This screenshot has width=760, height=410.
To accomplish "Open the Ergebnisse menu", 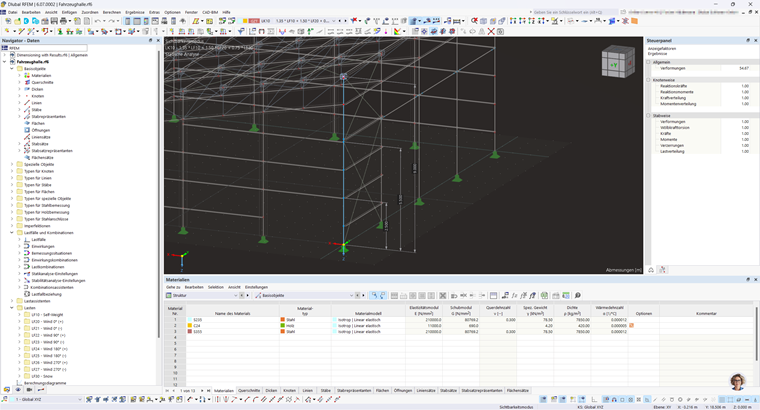I will 134,12.
